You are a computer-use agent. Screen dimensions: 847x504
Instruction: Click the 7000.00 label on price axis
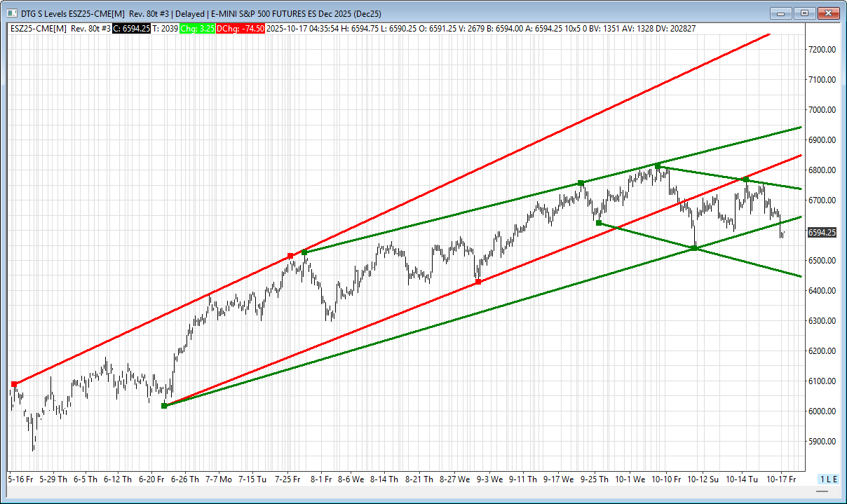tap(821, 110)
